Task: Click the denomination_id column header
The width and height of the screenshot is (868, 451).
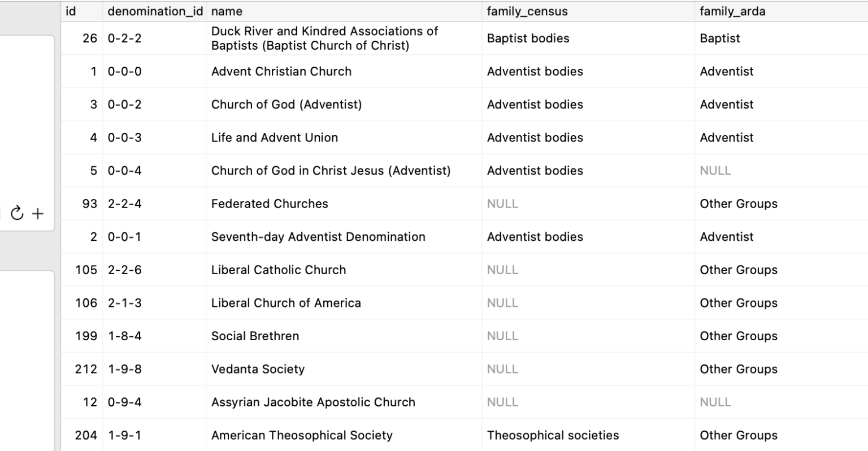Action: tap(155, 11)
